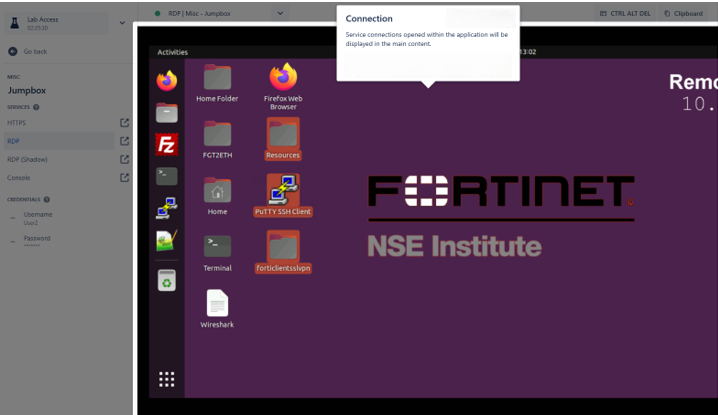
Task: Launch PuTTY from the dock
Action: pos(167,208)
